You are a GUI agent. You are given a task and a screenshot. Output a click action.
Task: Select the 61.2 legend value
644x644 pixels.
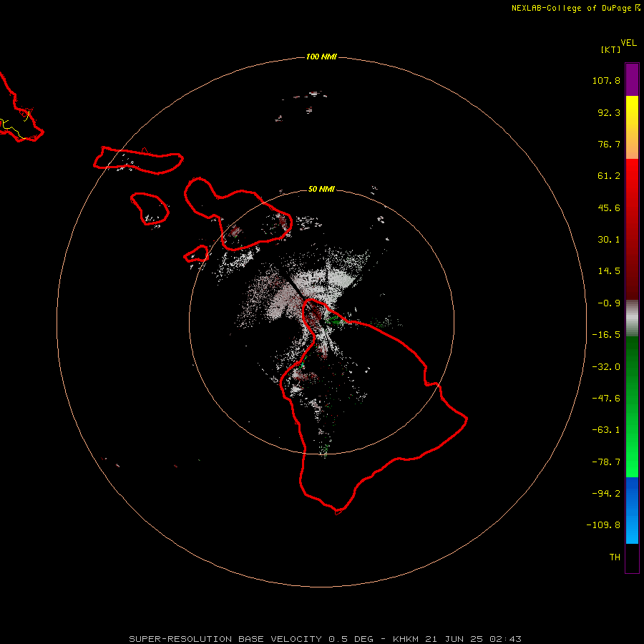point(609,176)
